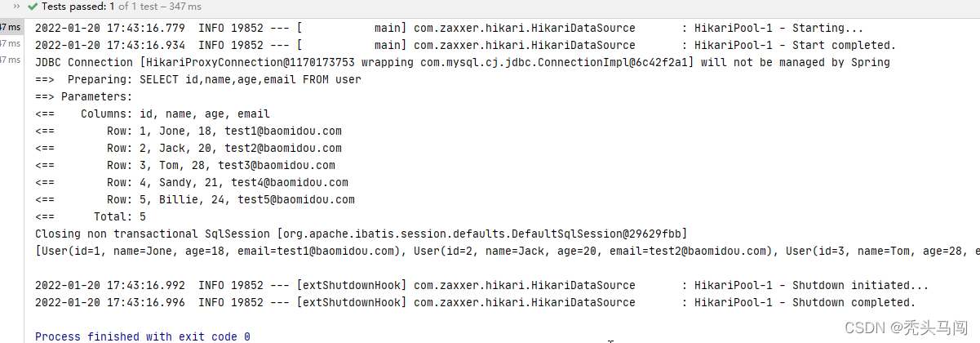Image resolution: width=980 pixels, height=343 pixels.
Task: Click the JDBC Connection log line
Action: pyautogui.click(x=463, y=62)
